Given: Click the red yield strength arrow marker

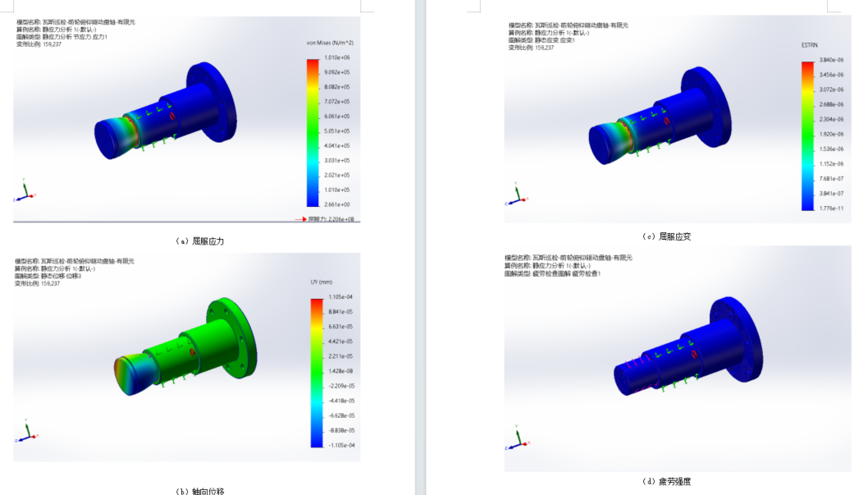Looking at the screenshot, I should pos(300,219).
